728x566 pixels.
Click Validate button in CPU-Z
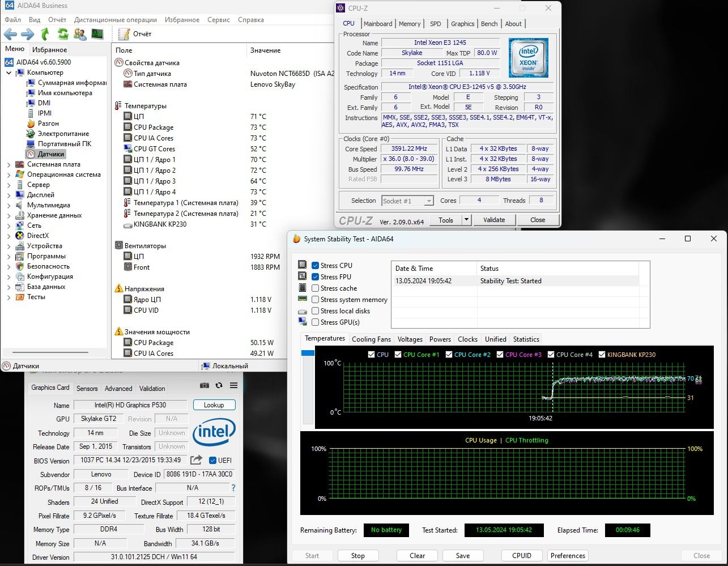[x=494, y=220]
